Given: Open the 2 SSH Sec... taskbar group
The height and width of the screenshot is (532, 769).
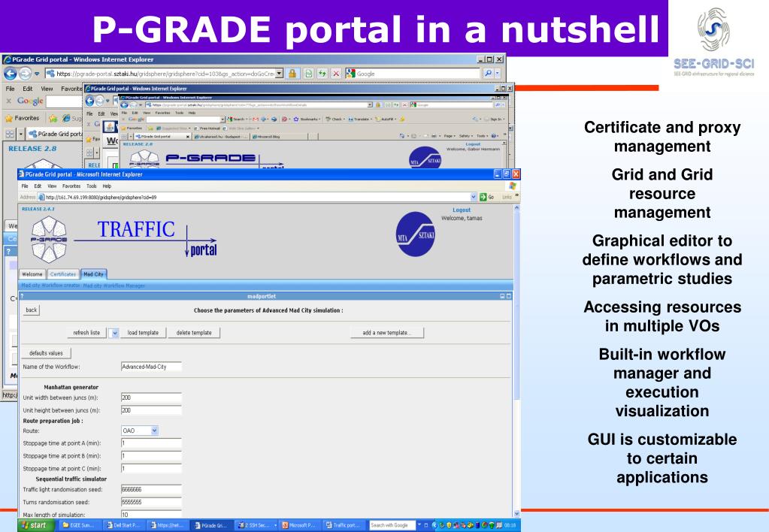Looking at the screenshot, I should click(x=256, y=525).
